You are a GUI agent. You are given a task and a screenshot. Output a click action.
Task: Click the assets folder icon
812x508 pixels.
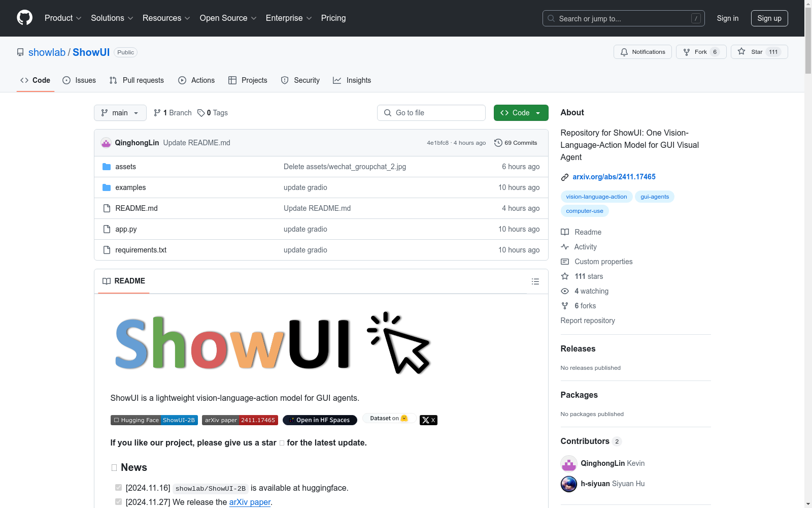tap(107, 167)
